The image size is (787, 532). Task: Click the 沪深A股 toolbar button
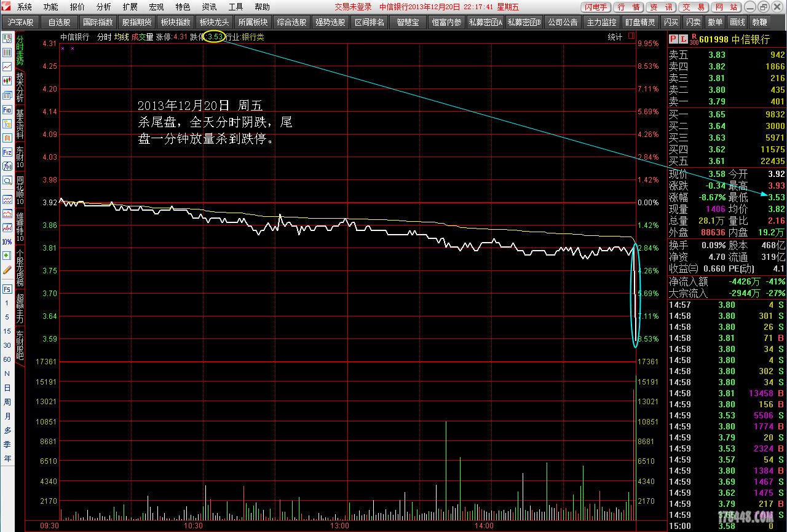click(21, 22)
